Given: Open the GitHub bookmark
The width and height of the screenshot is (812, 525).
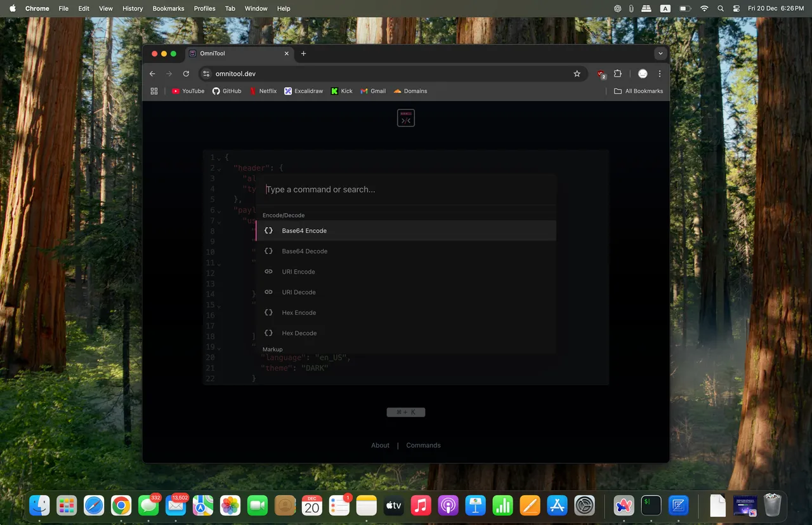Looking at the screenshot, I should pos(226,91).
